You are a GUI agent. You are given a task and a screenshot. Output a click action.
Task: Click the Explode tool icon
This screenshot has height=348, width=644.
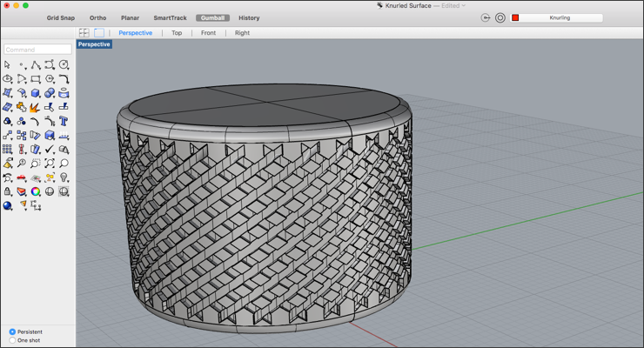[35, 107]
